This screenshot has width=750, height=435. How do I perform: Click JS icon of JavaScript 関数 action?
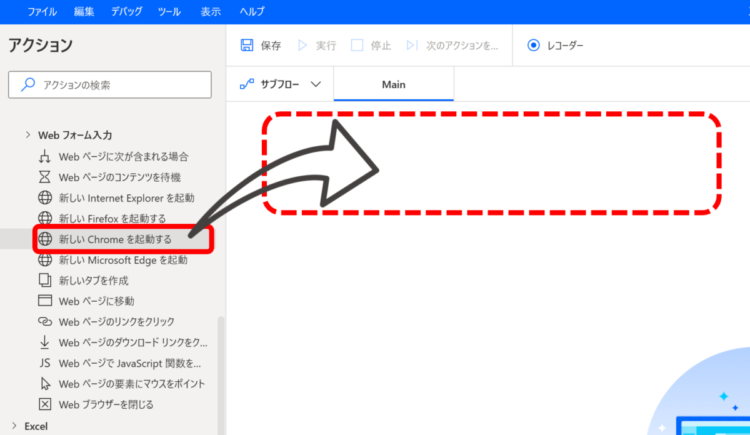(x=44, y=363)
